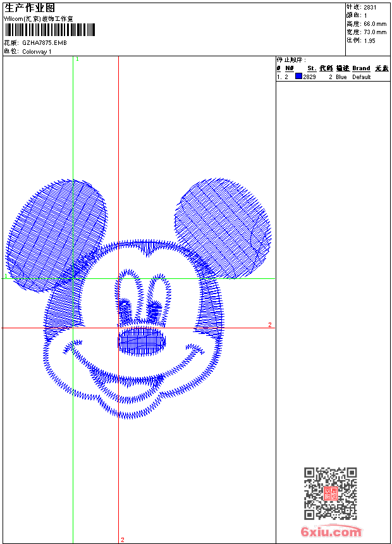
Task: Click the red marker number 2 at bottom
Action: tap(122, 540)
